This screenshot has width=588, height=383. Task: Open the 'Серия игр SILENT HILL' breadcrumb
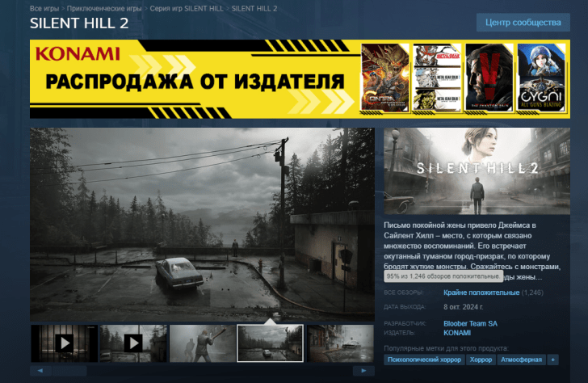point(187,9)
